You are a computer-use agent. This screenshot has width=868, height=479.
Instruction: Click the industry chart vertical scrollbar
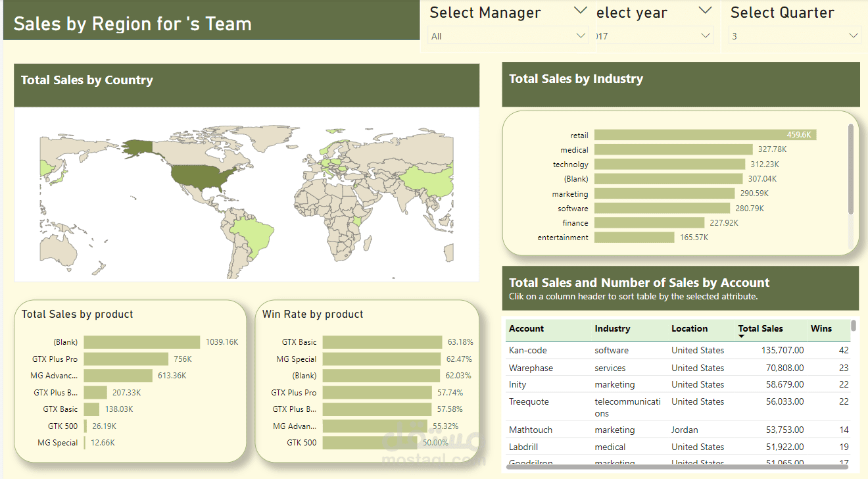click(851, 169)
